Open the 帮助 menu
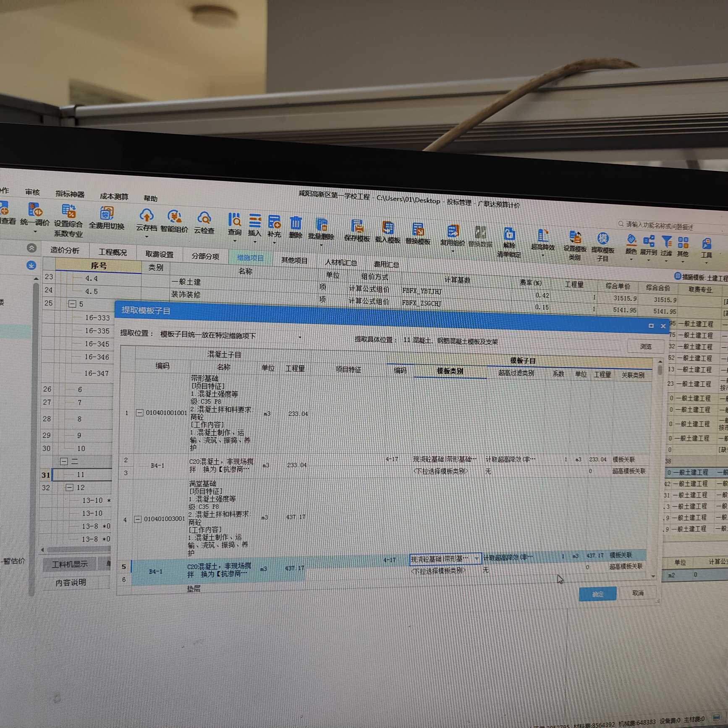The width and height of the screenshot is (728, 728). 150,199
